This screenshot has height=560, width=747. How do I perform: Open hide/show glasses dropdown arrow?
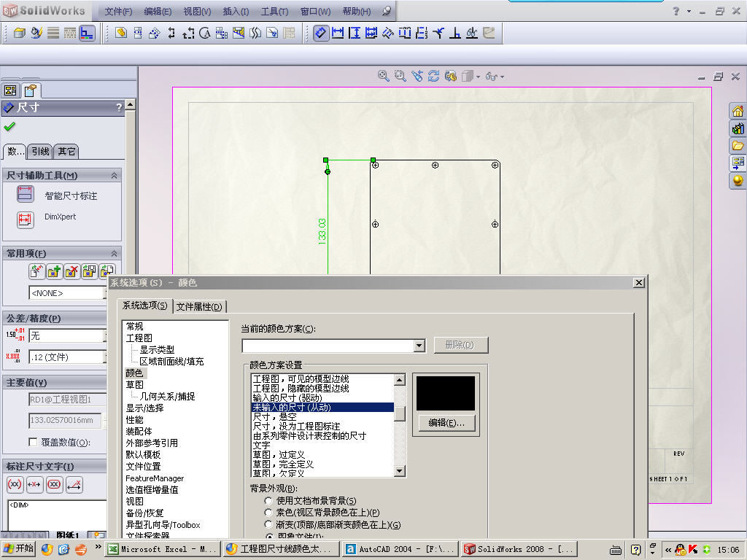point(502,77)
